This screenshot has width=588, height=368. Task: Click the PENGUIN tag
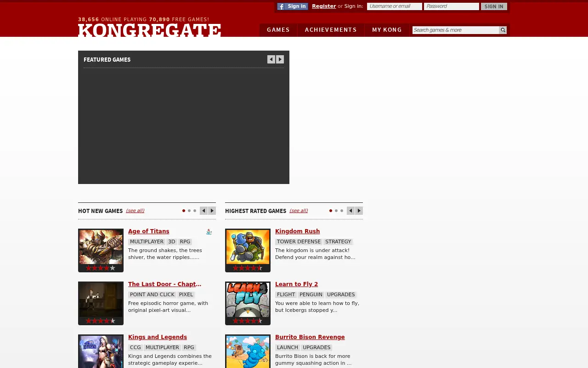[x=311, y=295]
